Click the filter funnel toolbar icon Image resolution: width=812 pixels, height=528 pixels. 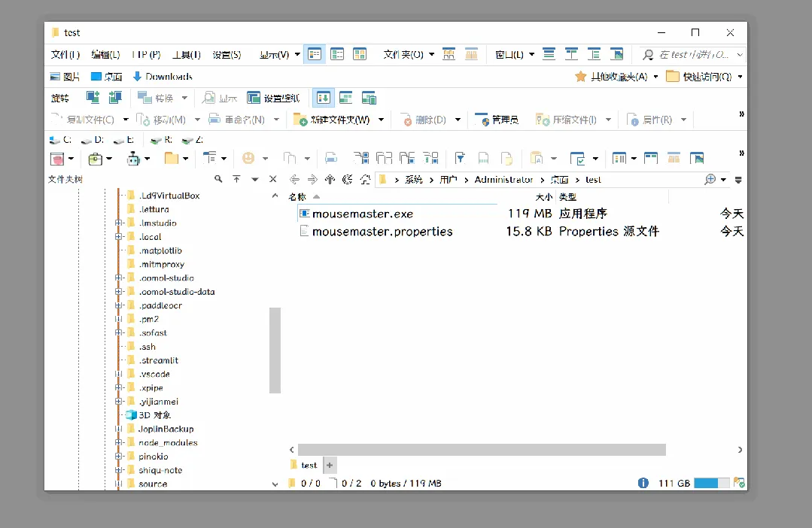[x=460, y=158]
